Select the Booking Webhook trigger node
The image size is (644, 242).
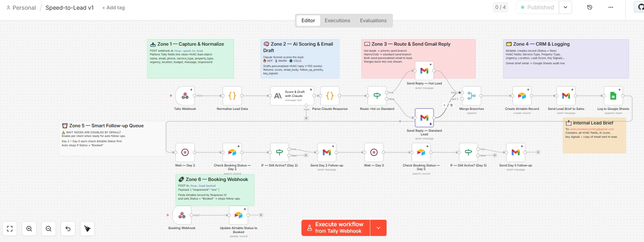click(182, 215)
